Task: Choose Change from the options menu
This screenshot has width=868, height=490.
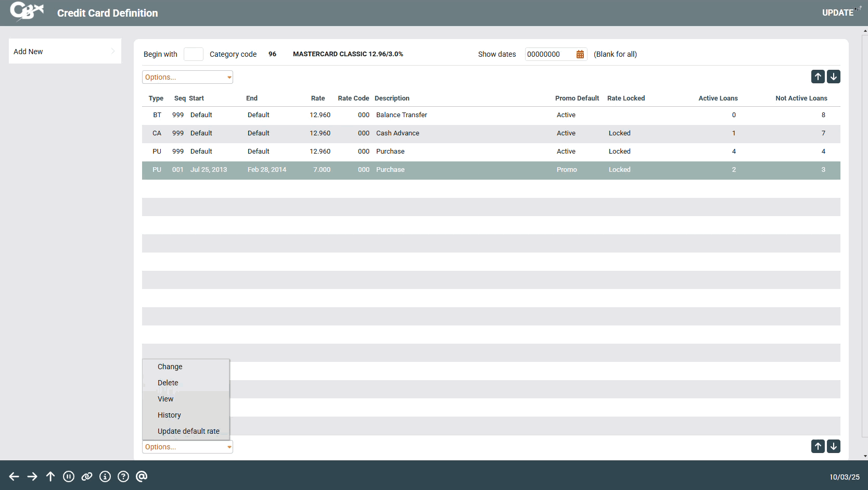Action: pos(170,367)
